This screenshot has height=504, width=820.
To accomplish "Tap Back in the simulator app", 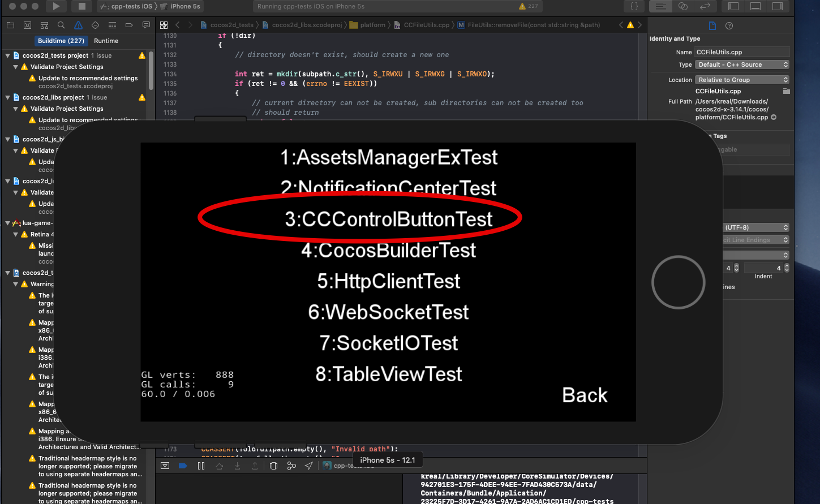I will 585,395.
